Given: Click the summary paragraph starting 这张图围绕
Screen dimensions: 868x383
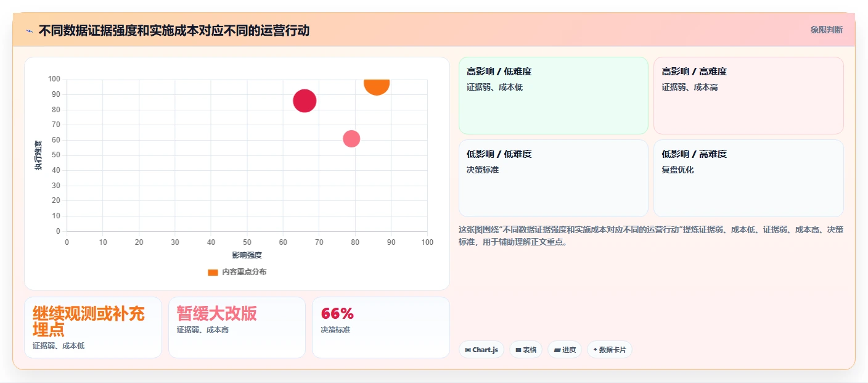Looking at the screenshot, I should [x=651, y=236].
